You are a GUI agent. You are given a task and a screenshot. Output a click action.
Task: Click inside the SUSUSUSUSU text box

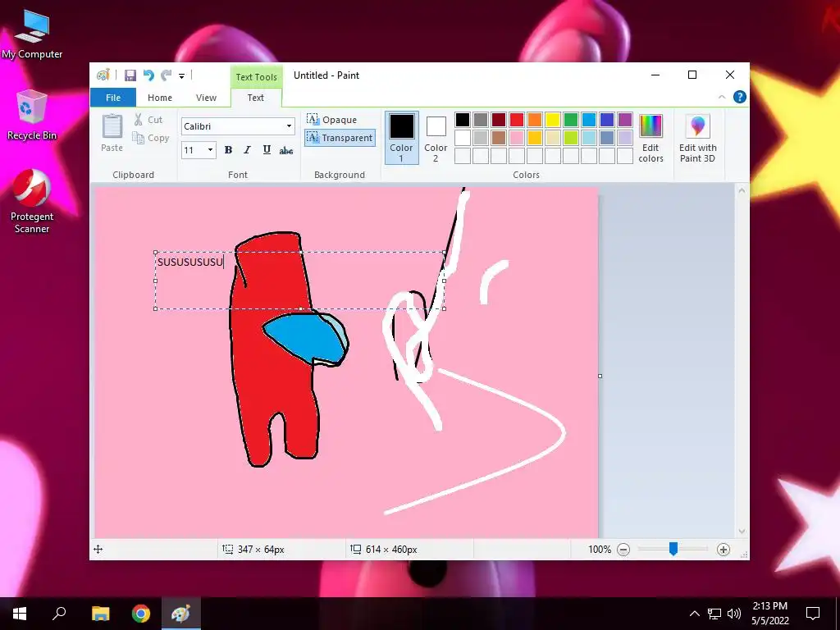(300, 281)
